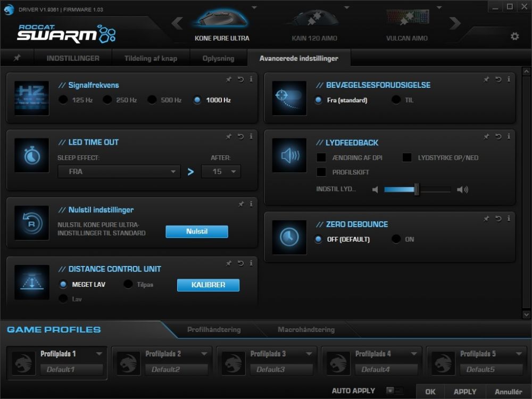This screenshot has width=532, height=399.
Task: Click the Annullér button
Action: pos(508,392)
